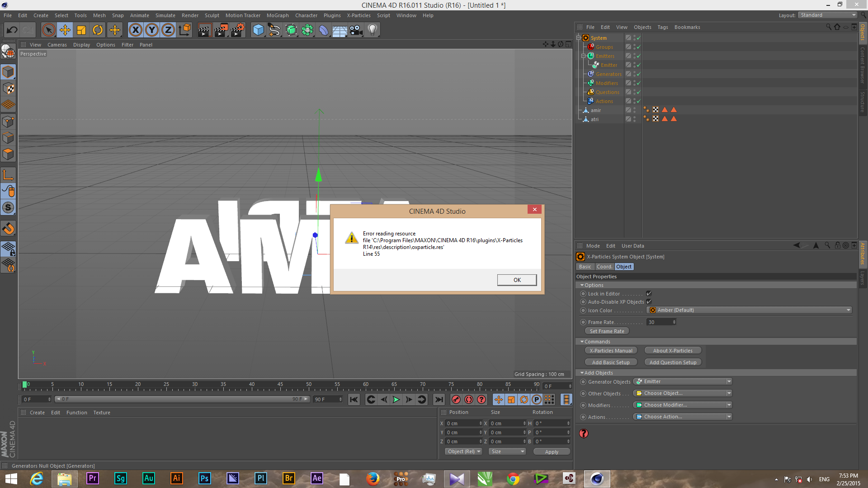Screen dimensions: 868x488
Task: Toggle Lock in Editor checkbox
Action: 649,294
